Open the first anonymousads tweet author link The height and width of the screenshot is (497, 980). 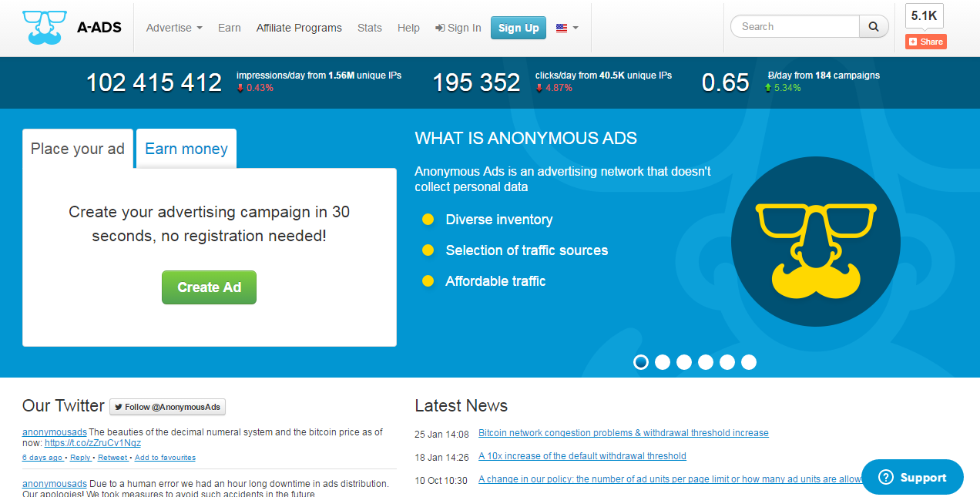55,432
